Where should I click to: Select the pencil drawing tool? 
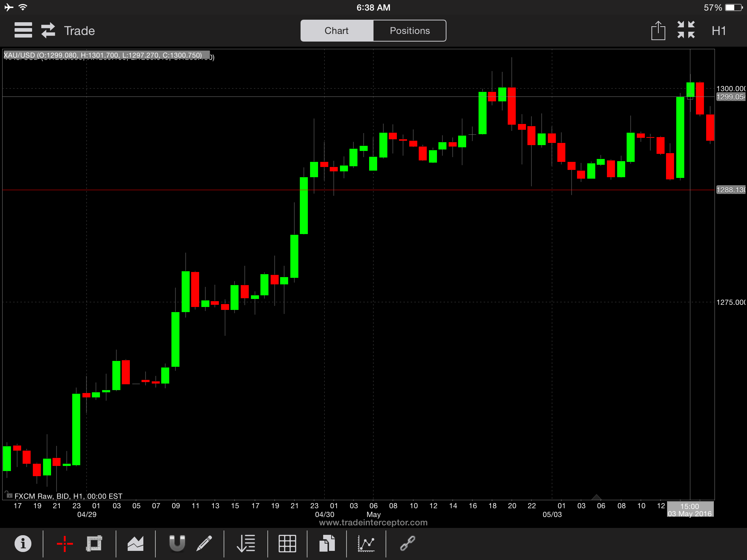point(204,544)
